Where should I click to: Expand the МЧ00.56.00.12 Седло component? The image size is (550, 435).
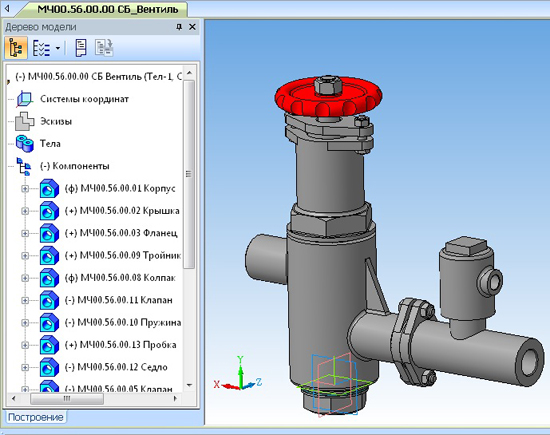pos(25,368)
